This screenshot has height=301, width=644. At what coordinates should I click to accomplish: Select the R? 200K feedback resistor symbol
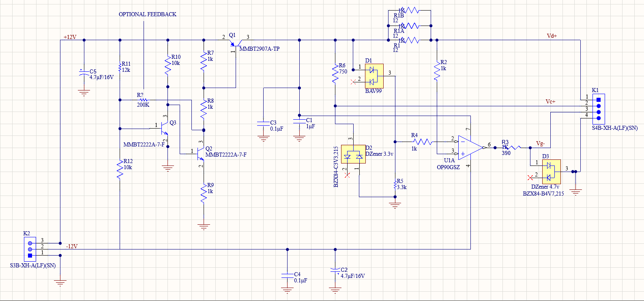coord(144,100)
